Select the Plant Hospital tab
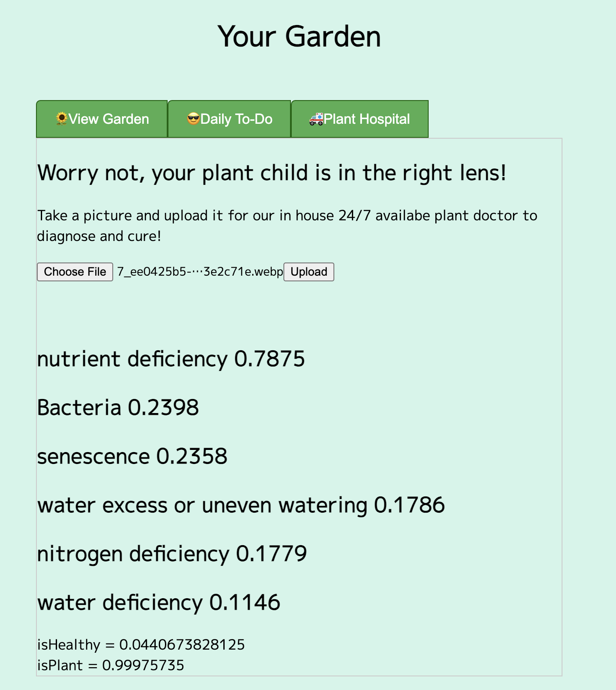This screenshot has width=616, height=690. coord(360,119)
